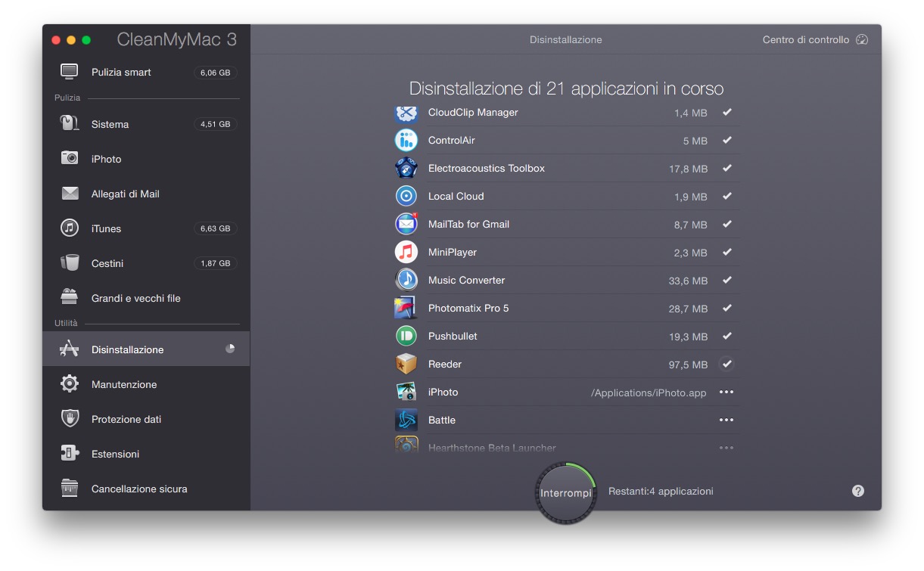Click the 1,87 GB Cestini badge
924x571 pixels.
click(216, 263)
